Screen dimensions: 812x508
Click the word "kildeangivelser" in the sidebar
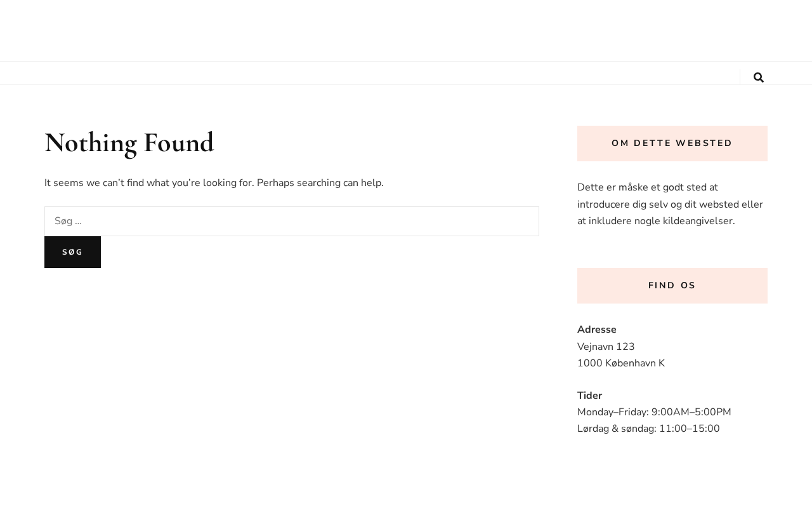698,221
